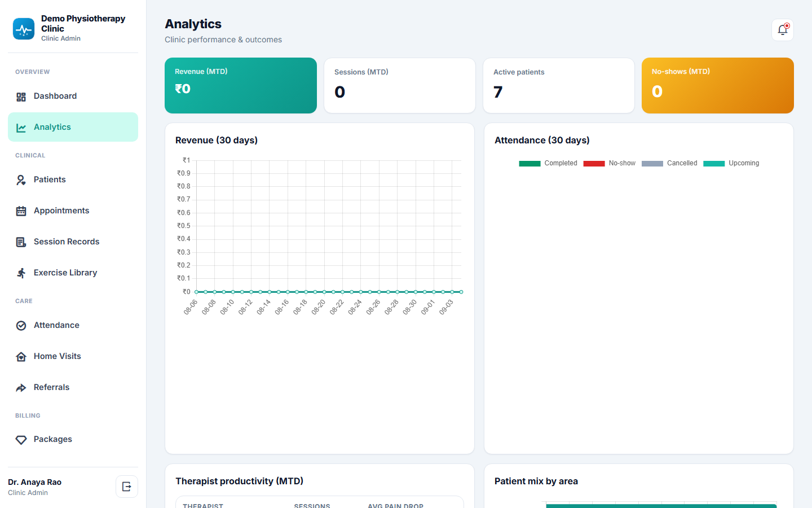Toggle Completed series in attendance legend
Image resolution: width=812 pixels, height=508 pixels.
[x=548, y=163]
